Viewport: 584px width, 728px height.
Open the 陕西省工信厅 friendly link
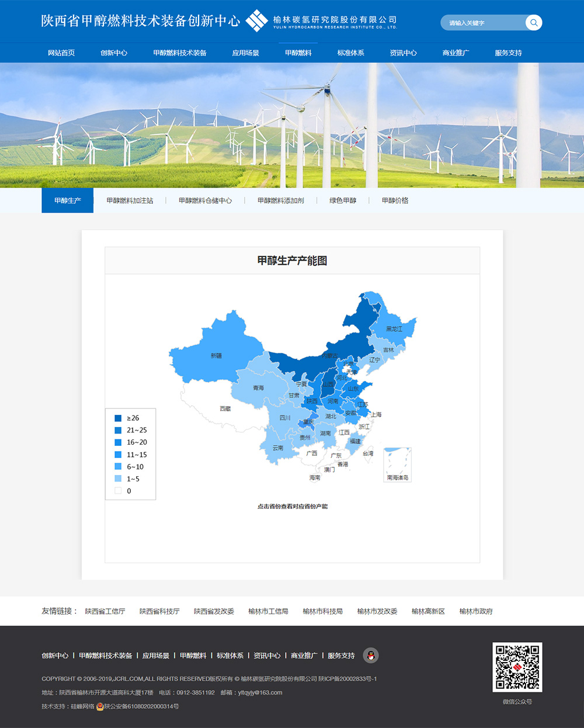[x=105, y=611]
